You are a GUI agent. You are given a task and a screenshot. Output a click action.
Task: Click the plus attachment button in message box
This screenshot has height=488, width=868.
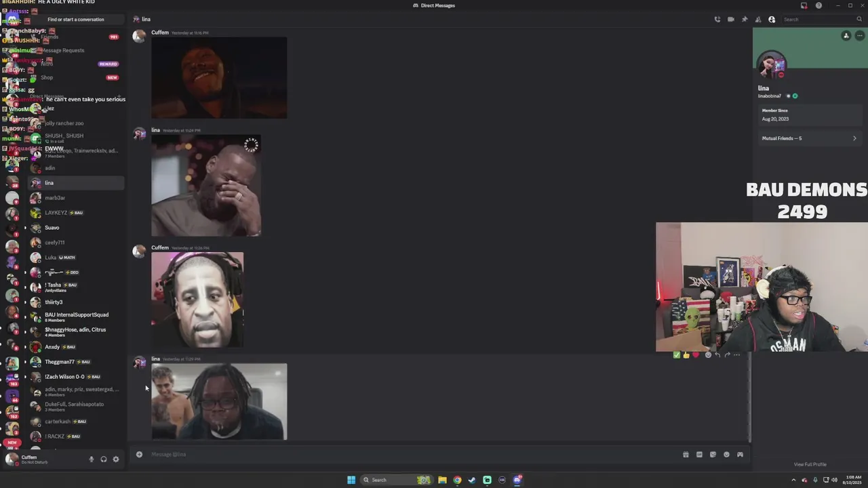[x=139, y=454]
